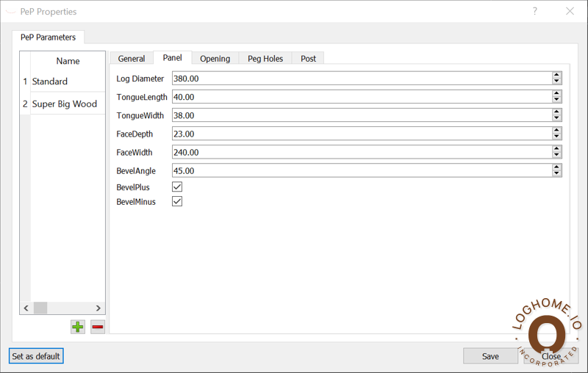Image resolution: width=588 pixels, height=373 pixels.
Task: Decrease TongueLength with down spinner arrow
Action: 556,100
